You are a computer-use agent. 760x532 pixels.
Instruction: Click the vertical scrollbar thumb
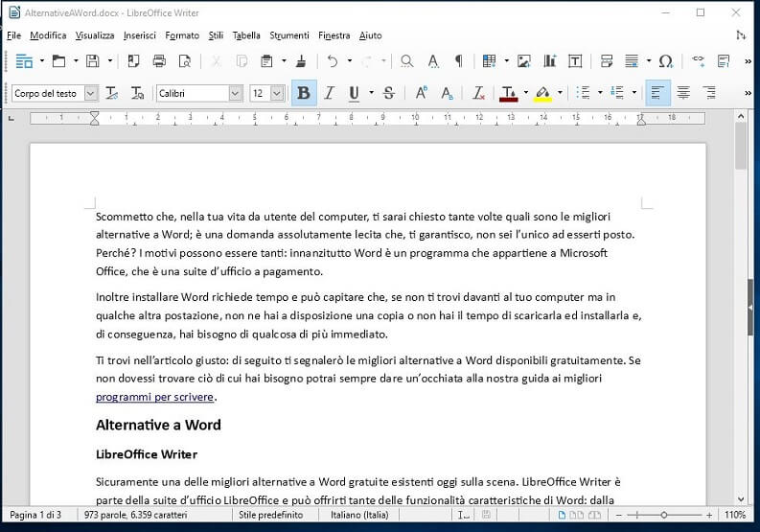[x=740, y=146]
